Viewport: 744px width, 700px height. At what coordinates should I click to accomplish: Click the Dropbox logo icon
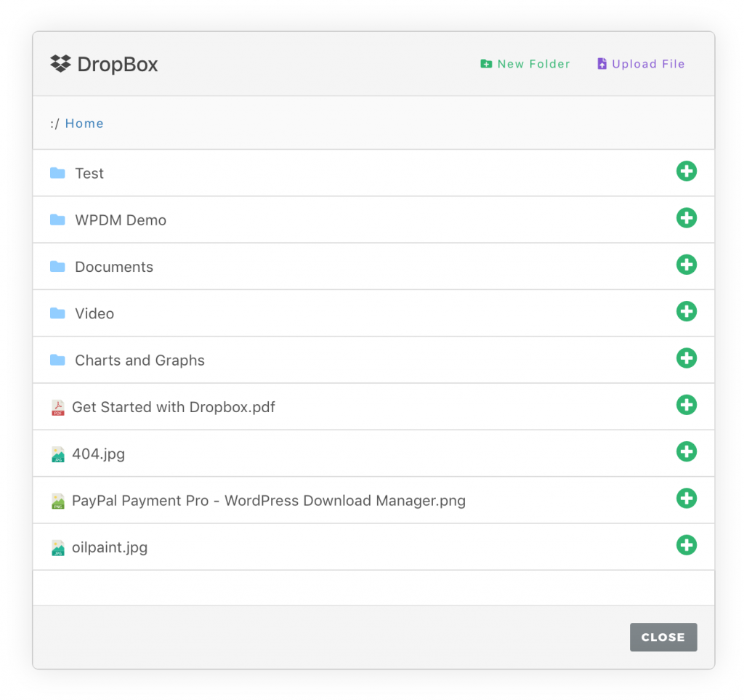point(60,64)
